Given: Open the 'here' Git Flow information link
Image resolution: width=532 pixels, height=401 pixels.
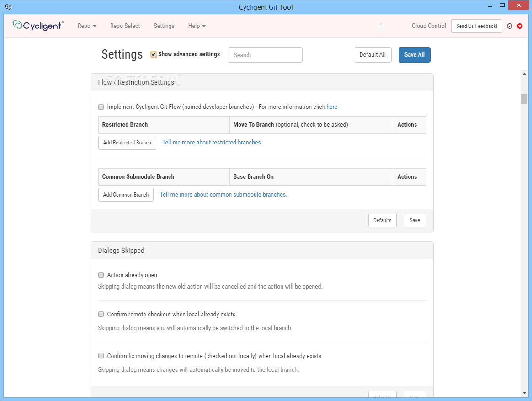Looking at the screenshot, I should 332,107.
